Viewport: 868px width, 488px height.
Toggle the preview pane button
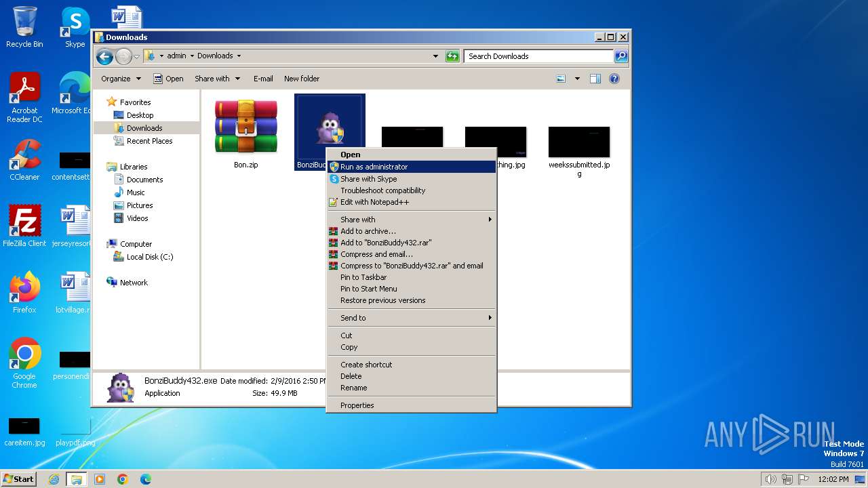click(x=595, y=79)
